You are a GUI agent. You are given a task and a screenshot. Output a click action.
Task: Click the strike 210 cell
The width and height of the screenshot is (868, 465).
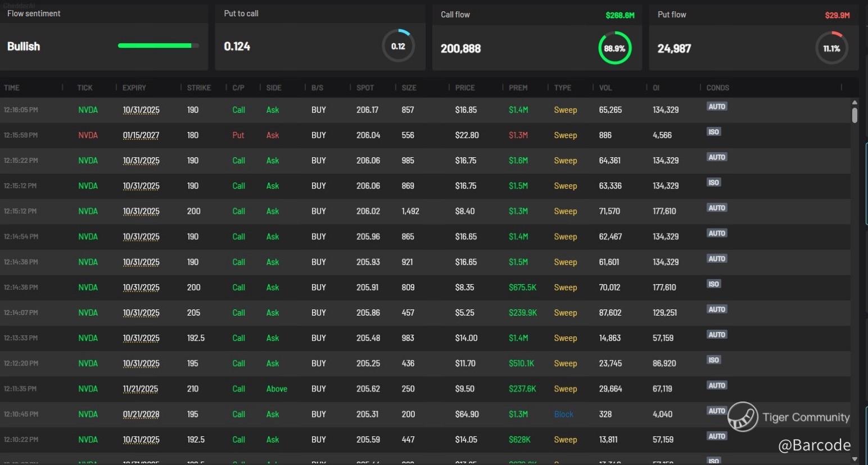[193, 389]
